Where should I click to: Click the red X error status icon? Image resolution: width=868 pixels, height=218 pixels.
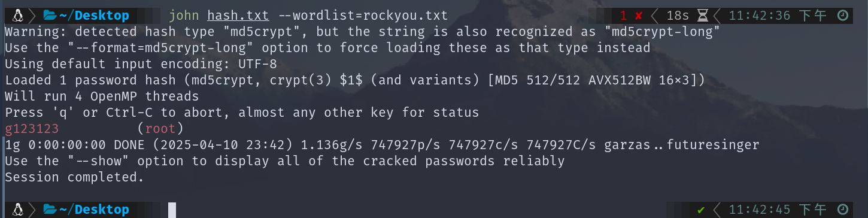pos(639,16)
